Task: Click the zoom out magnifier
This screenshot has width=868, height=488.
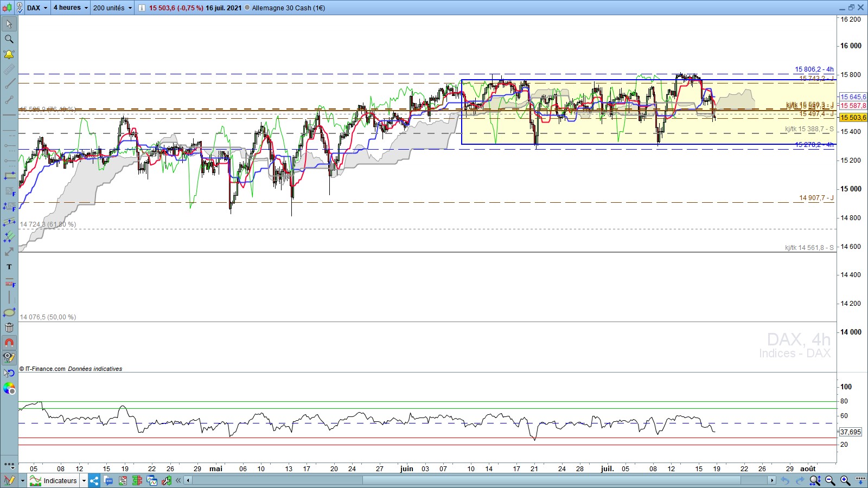Action: pos(830,480)
